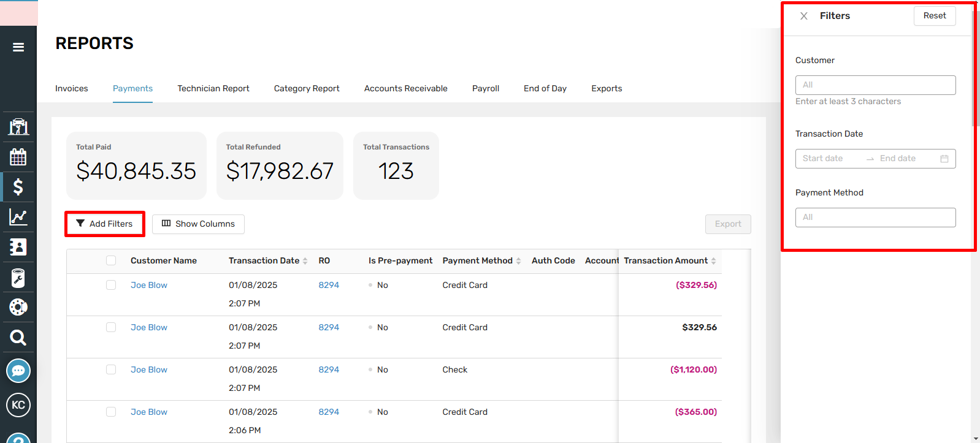
Task: Open the Accounts Receivable tab
Action: click(406, 88)
